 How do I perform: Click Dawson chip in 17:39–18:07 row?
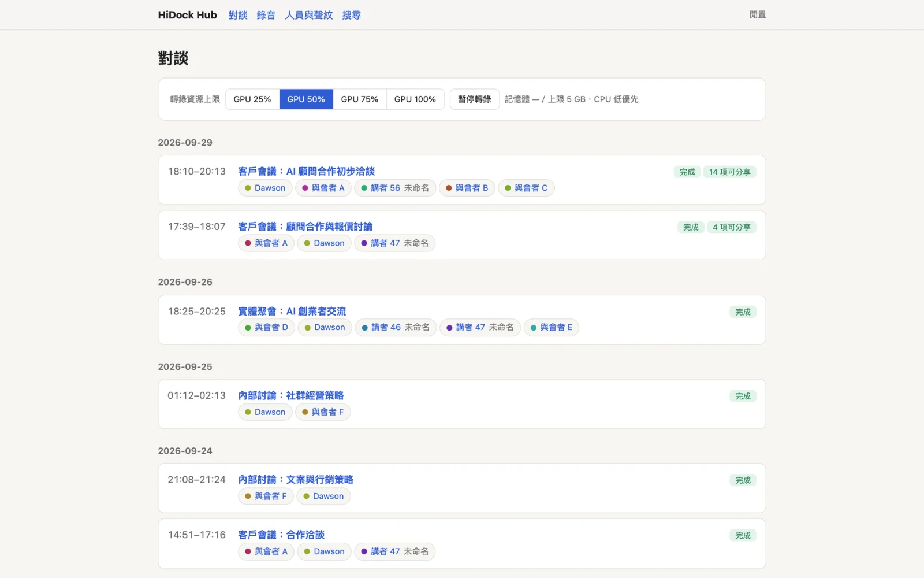pyautogui.click(x=325, y=243)
